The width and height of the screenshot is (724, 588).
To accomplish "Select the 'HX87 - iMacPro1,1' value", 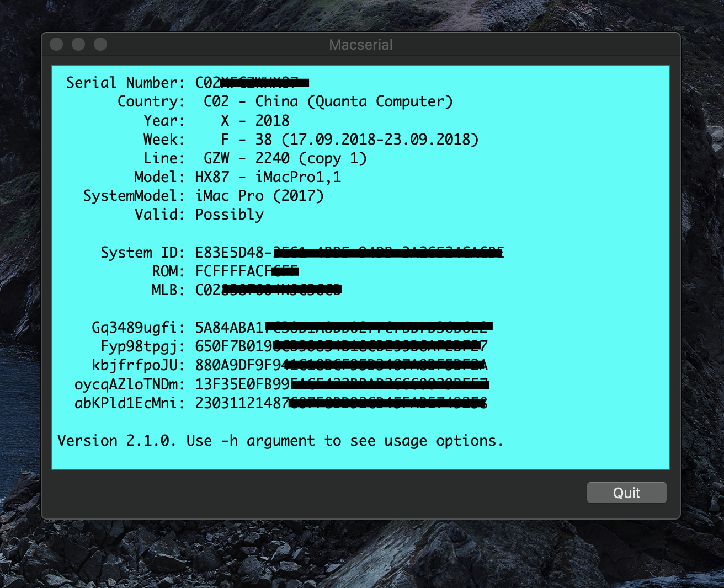I will pyautogui.click(x=269, y=177).
